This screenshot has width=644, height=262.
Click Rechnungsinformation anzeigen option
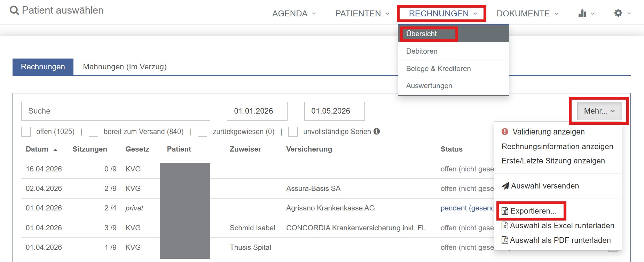557,147
